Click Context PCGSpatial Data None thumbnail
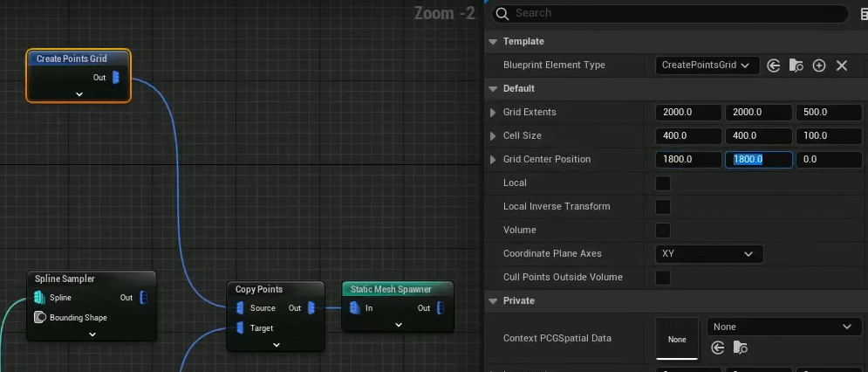Screen dimensions: 868x372 [x=677, y=339]
